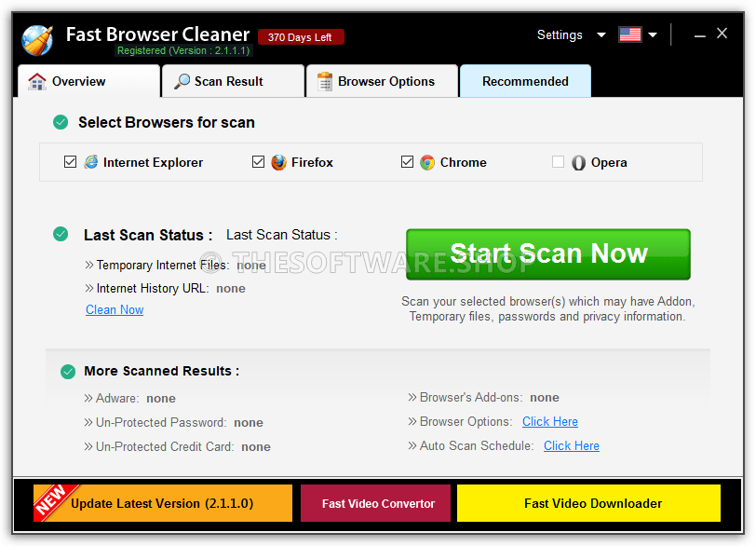Click the 370 Days Left badge

pyautogui.click(x=301, y=37)
